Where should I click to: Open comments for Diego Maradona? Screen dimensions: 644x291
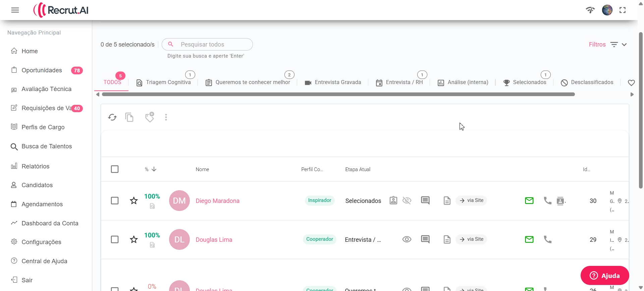[x=425, y=201]
